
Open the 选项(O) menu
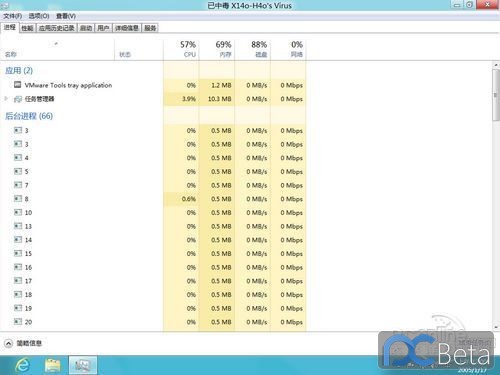(39, 16)
